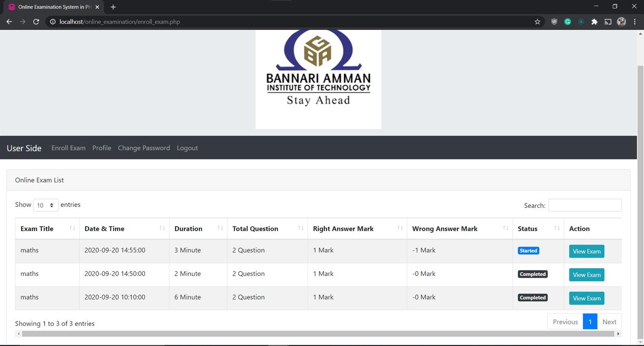
Task: Click the date 2020-09-20 10:10:00
Action: [x=115, y=297]
